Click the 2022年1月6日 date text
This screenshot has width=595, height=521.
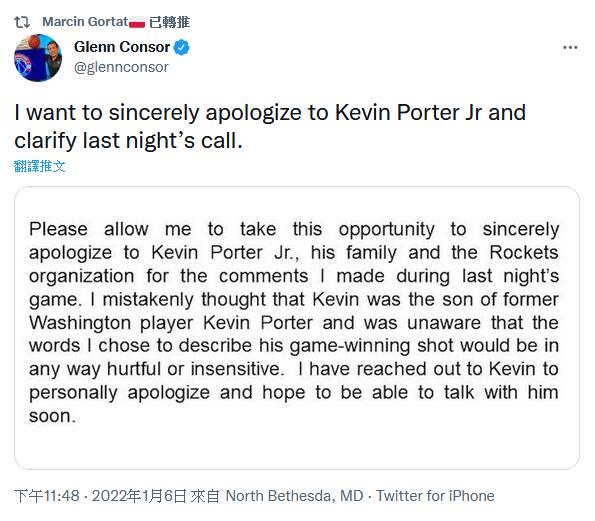[x=139, y=496]
